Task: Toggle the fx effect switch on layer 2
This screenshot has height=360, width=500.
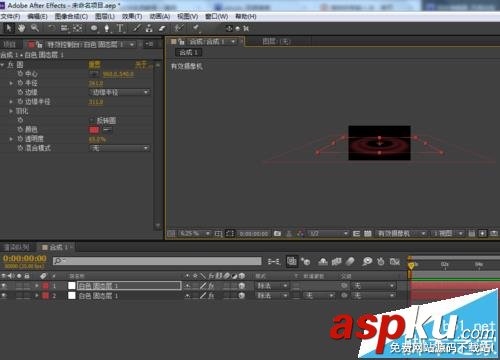Action: coord(211,295)
